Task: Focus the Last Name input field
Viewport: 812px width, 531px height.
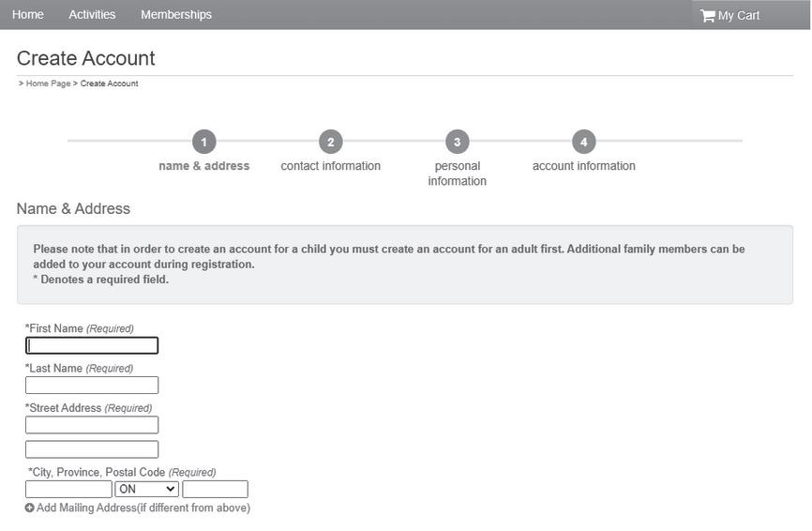Action: pos(92,385)
